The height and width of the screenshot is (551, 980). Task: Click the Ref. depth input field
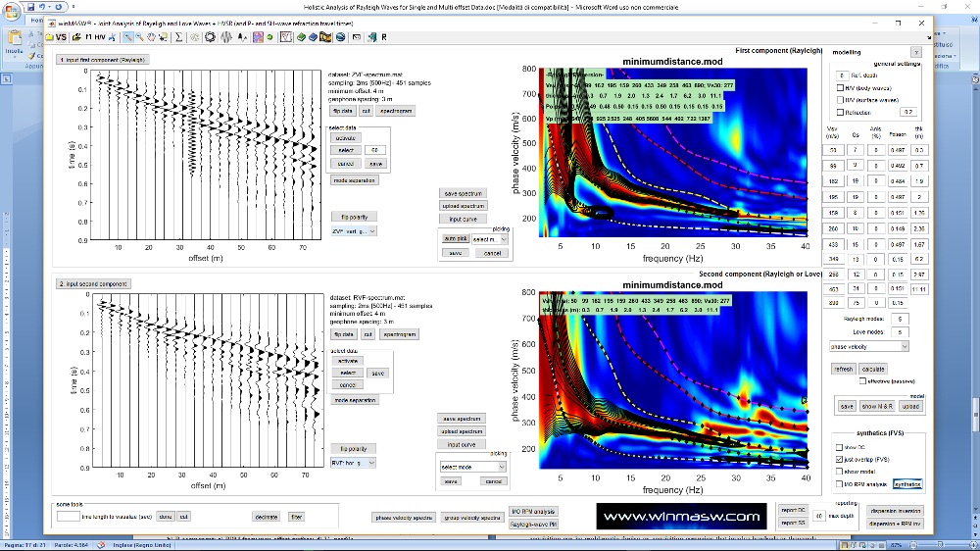[x=842, y=75]
